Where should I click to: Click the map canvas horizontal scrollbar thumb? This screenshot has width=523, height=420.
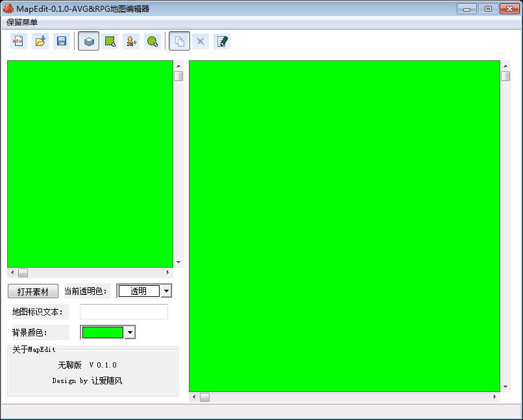coord(205,397)
